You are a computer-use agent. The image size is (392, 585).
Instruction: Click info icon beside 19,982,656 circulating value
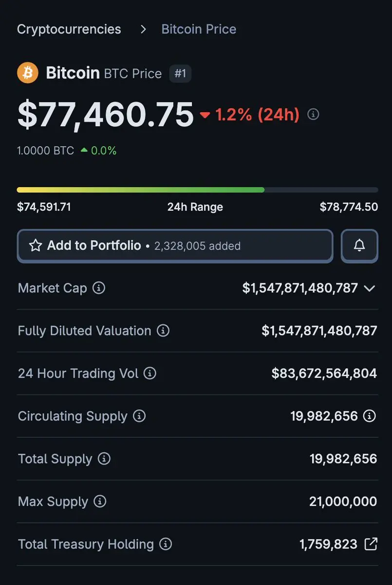click(370, 416)
